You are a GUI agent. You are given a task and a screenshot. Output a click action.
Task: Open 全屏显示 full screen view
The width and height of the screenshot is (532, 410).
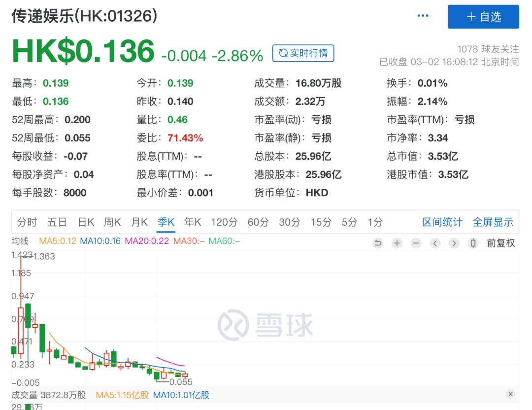coord(493,222)
